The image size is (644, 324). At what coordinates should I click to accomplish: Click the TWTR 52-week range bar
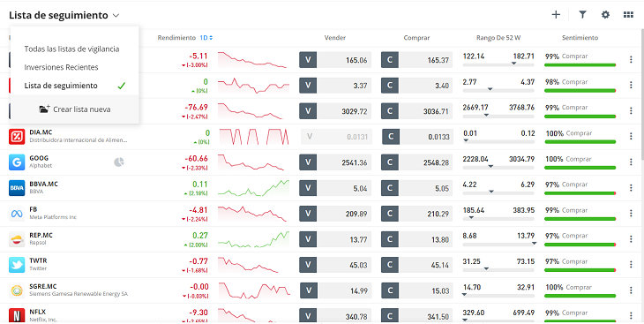tap(498, 270)
